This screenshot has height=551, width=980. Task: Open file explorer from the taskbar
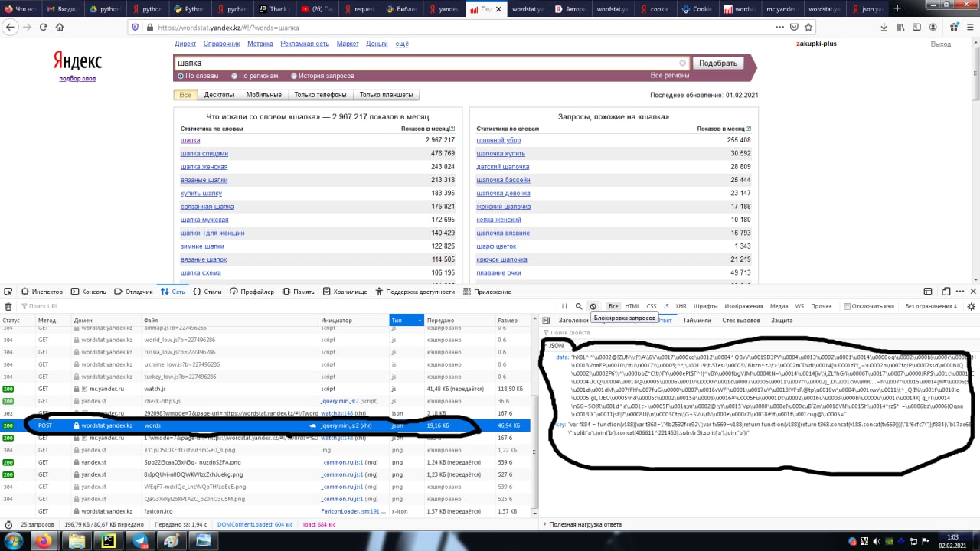77,541
